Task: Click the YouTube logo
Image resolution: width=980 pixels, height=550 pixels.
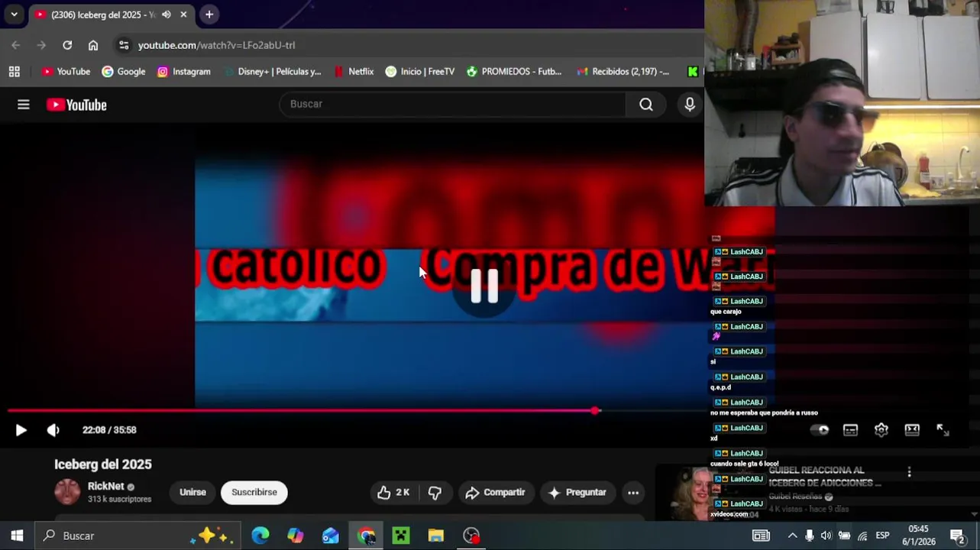Action: click(76, 105)
